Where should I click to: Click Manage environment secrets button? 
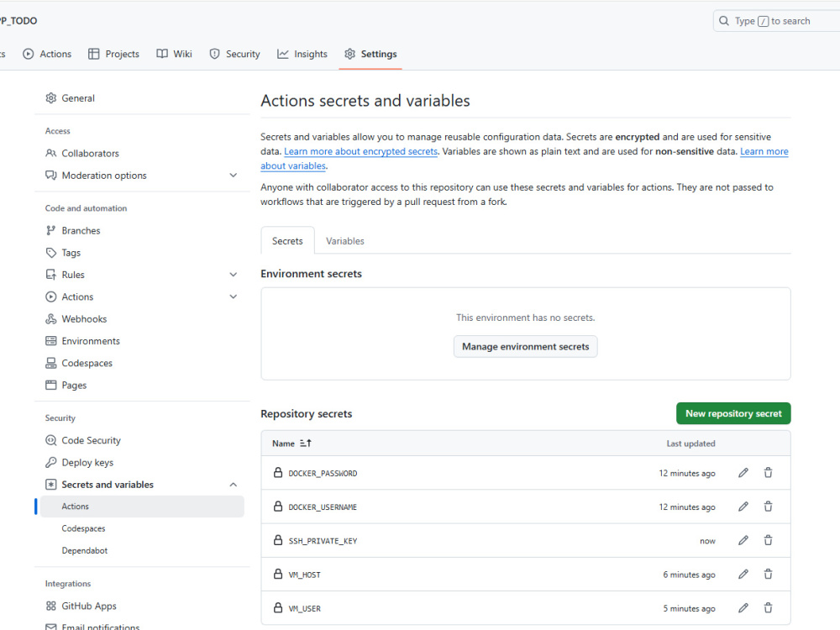(x=526, y=347)
